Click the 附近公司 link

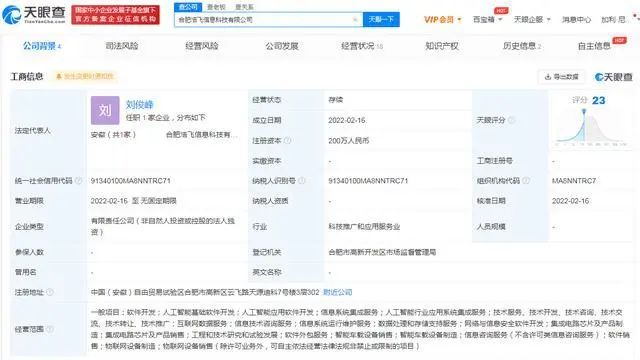(338, 292)
